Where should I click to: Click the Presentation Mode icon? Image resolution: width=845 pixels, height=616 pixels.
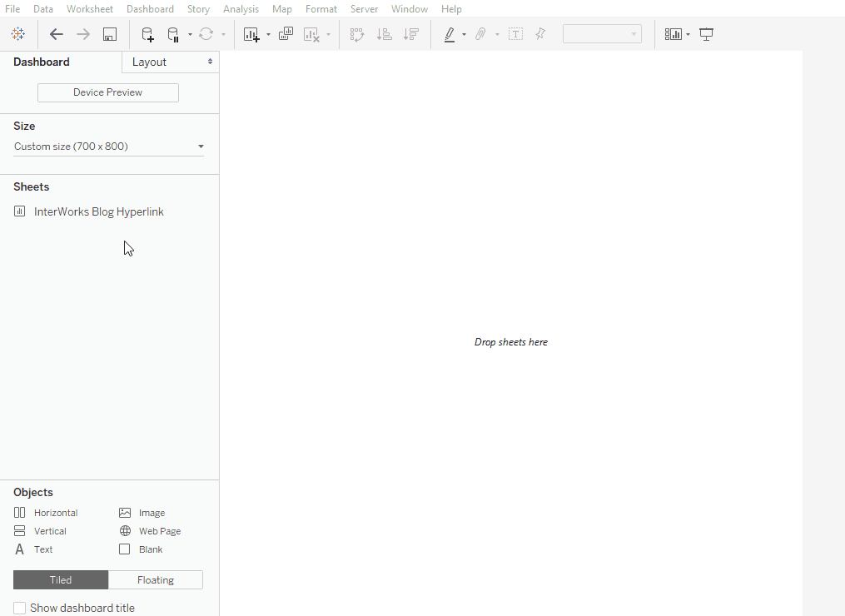pos(707,34)
